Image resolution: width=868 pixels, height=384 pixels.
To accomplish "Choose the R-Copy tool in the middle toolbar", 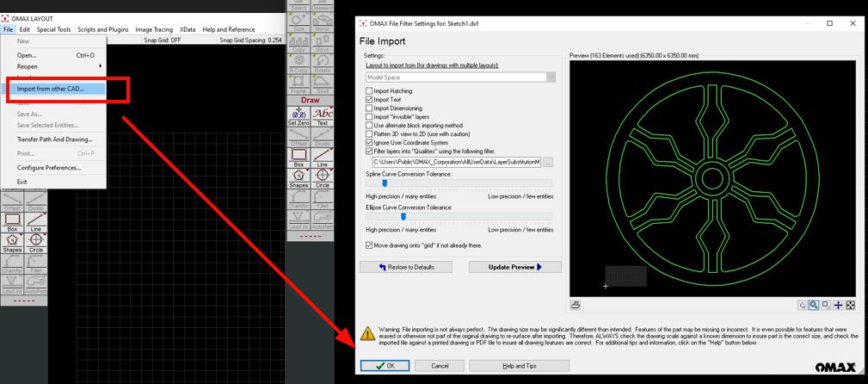I will [x=299, y=64].
